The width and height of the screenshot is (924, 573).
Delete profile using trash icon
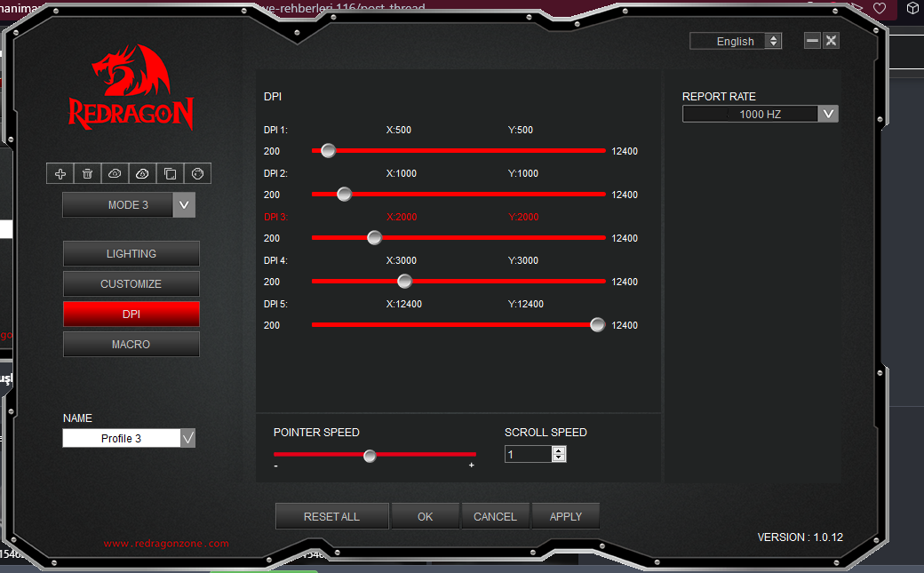(88, 173)
